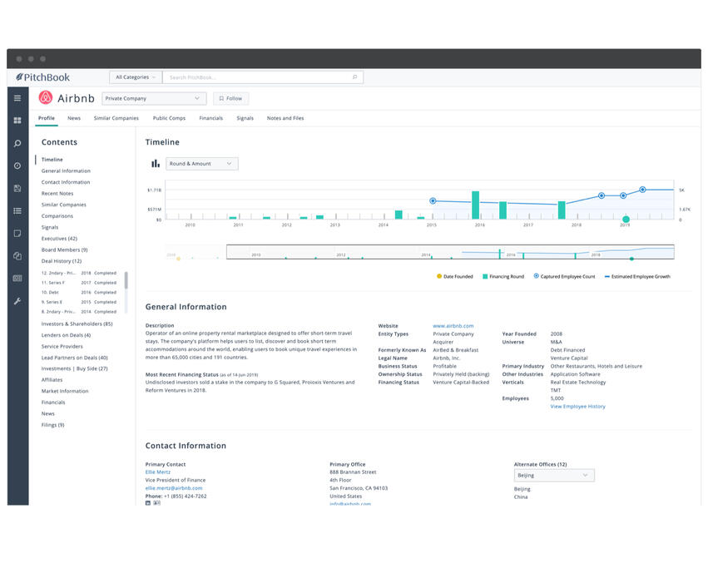The image size is (708, 588).
Task: Click the wrench tools icon in sidebar
Action: click(x=17, y=300)
